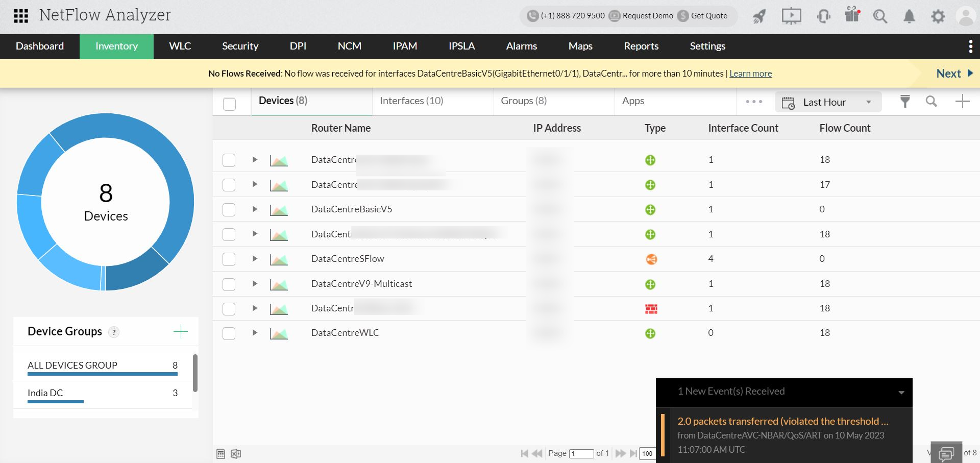Image resolution: width=980 pixels, height=463 pixels.
Task: Switch to the Interfaces (10) tab
Action: (433, 101)
